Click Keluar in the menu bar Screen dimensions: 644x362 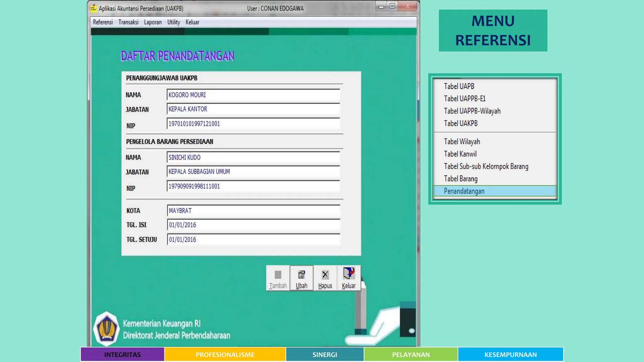192,22
